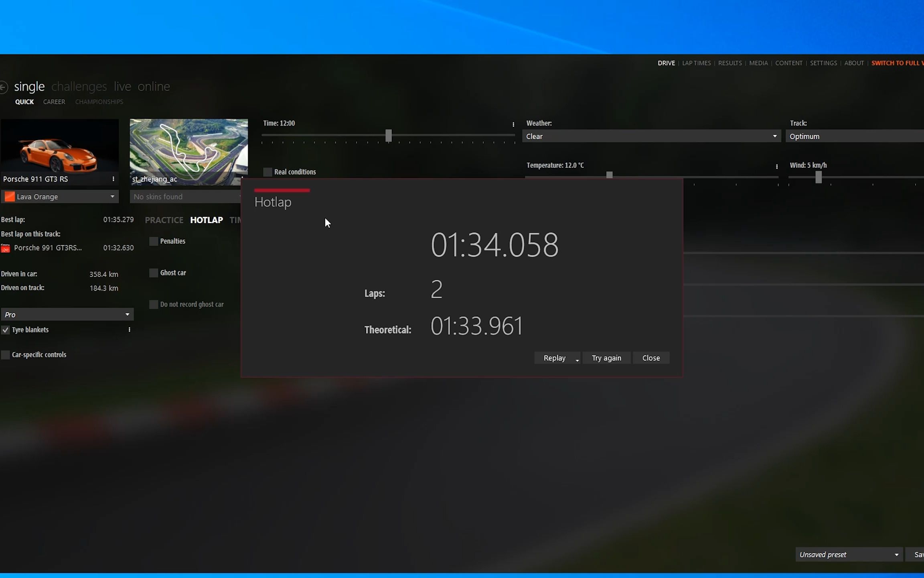924x578 pixels.
Task: Switch to the live tab
Action: click(122, 87)
